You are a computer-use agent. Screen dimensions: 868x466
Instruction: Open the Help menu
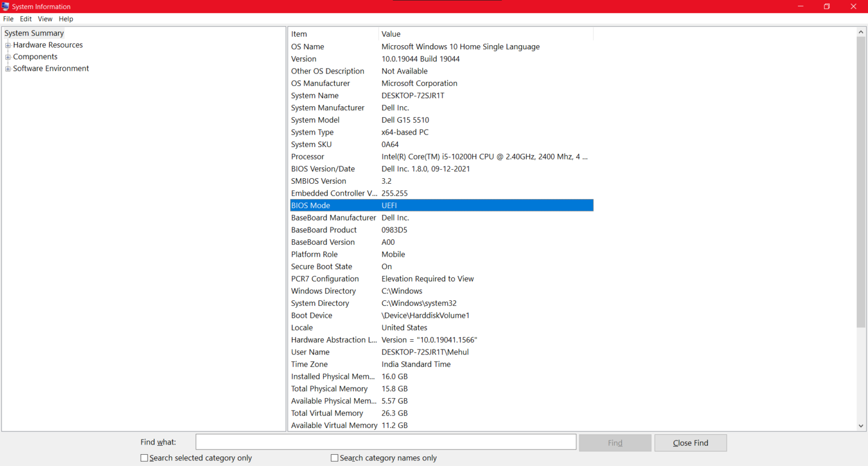66,19
